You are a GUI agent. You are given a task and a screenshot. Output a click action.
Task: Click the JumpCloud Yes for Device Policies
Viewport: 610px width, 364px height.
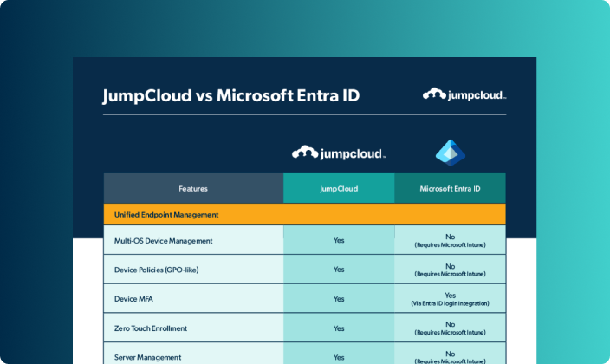click(x=339, y=270)
